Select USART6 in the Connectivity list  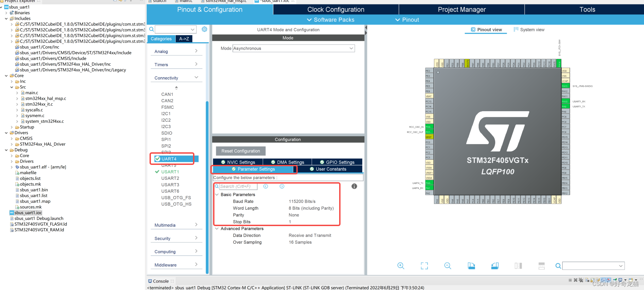coord(170,191)
